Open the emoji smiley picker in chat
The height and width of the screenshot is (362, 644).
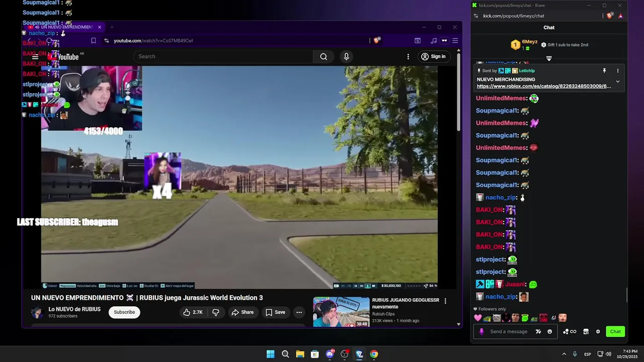click(x=549, y=331)
